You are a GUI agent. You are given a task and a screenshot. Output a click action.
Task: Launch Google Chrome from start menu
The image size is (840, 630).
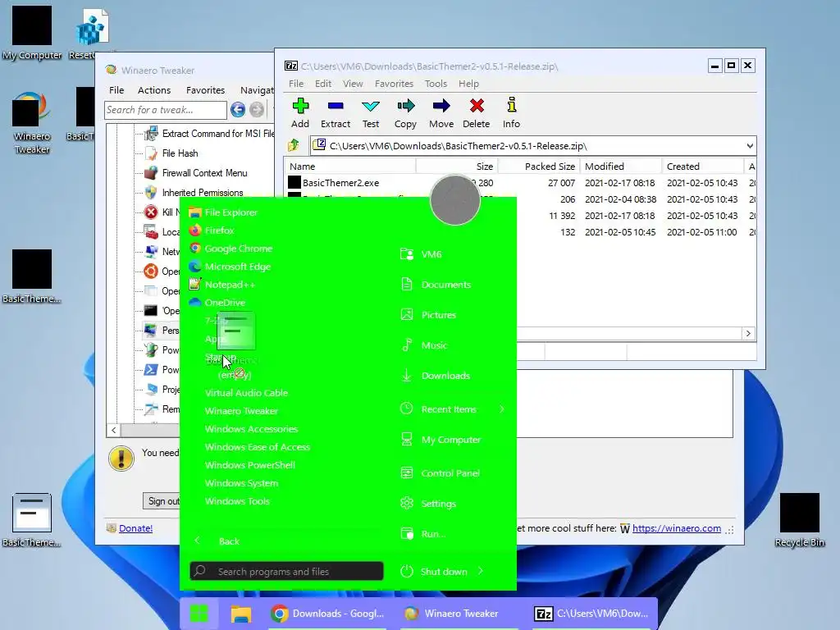(231, 249)
